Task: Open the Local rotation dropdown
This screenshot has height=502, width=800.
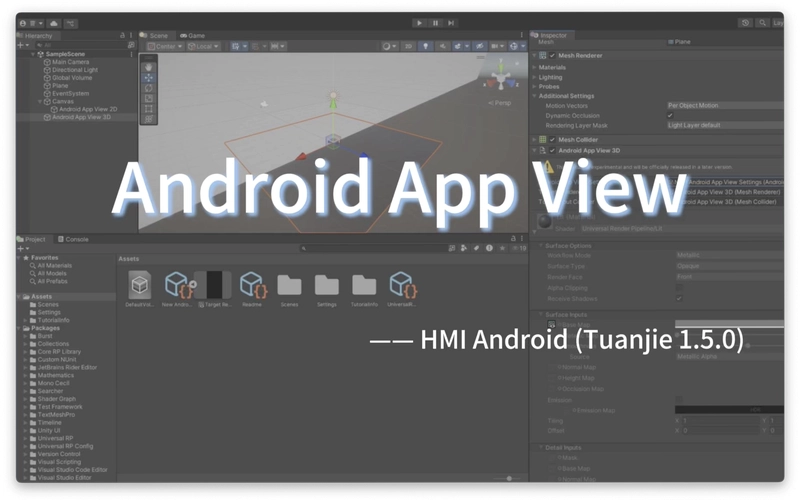Action: tap(204, 46)
